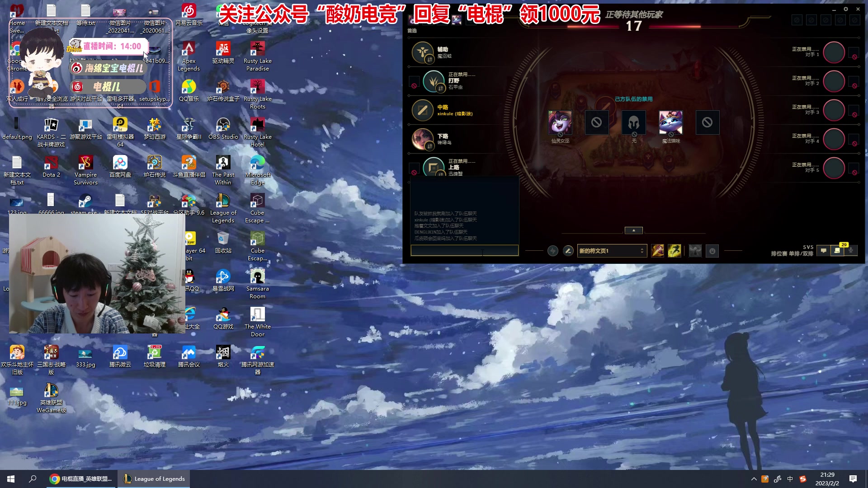
Task: Toggle the 中 input method indicator
Action: click(790, 479)
